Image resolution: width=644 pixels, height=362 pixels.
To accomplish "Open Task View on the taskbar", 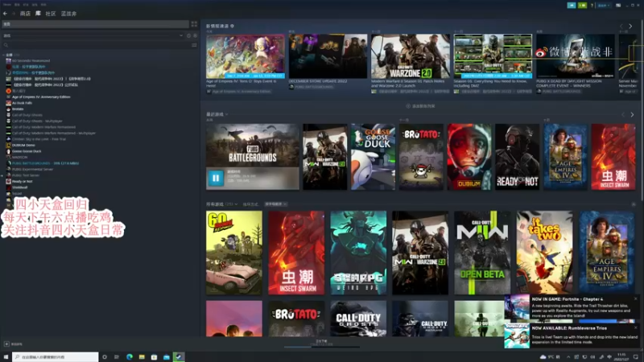I will tap(117, 357).
